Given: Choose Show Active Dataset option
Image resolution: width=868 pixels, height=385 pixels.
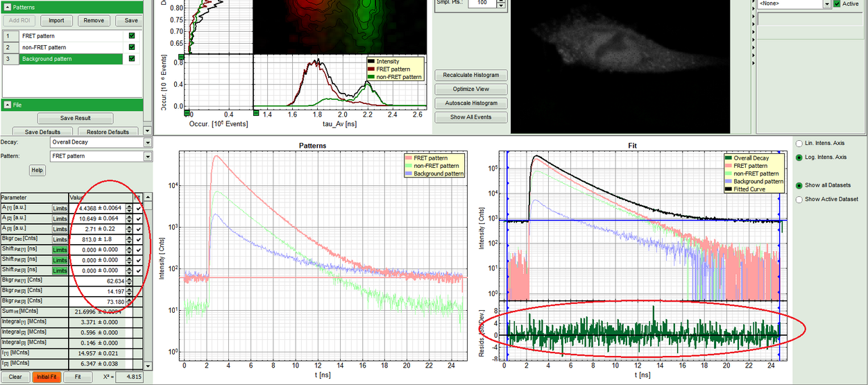Looking at the screenshot, I should click(799, 199).
